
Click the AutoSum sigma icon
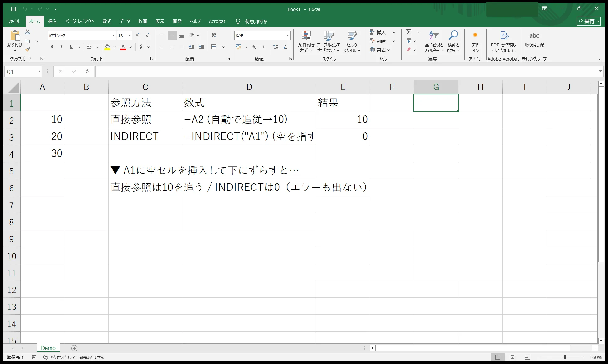(409, 32)
